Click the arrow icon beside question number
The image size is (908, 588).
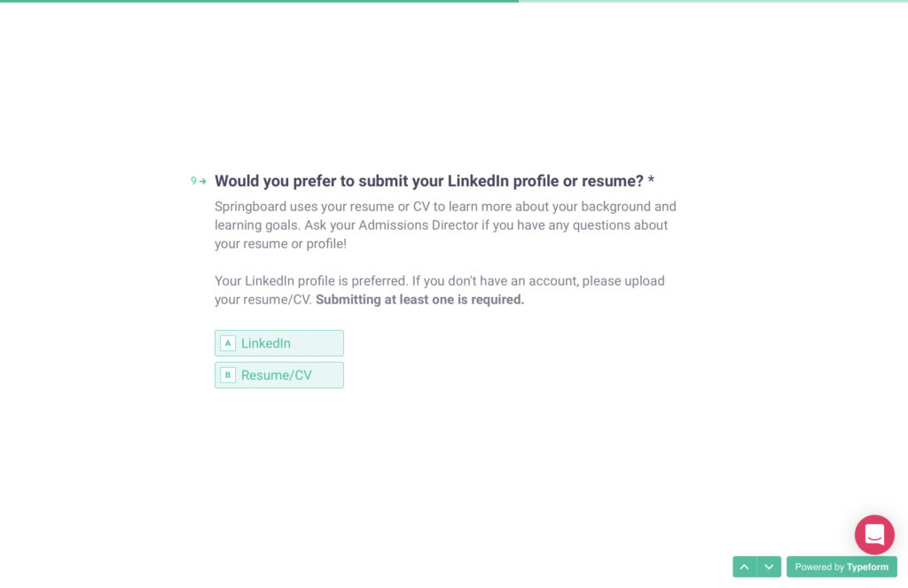(x=203, y=181)
